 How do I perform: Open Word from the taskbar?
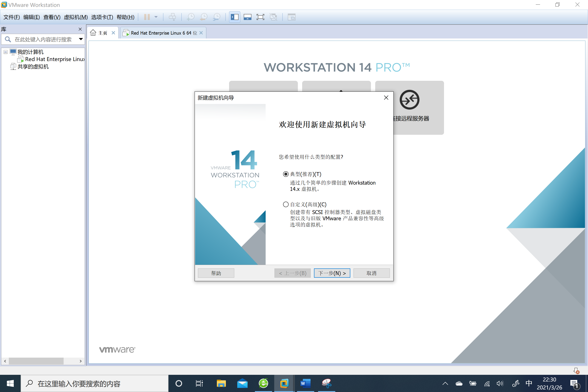305,383
